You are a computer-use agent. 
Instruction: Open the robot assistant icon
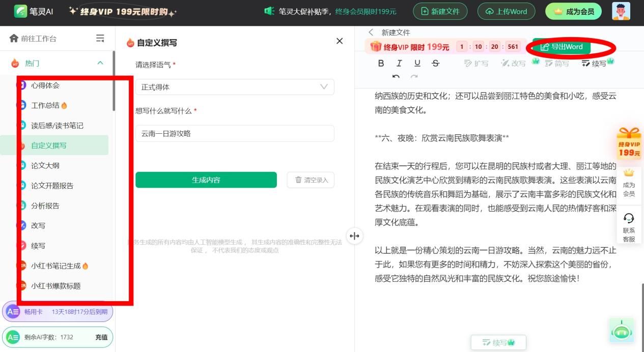click(x=622, y=331)
